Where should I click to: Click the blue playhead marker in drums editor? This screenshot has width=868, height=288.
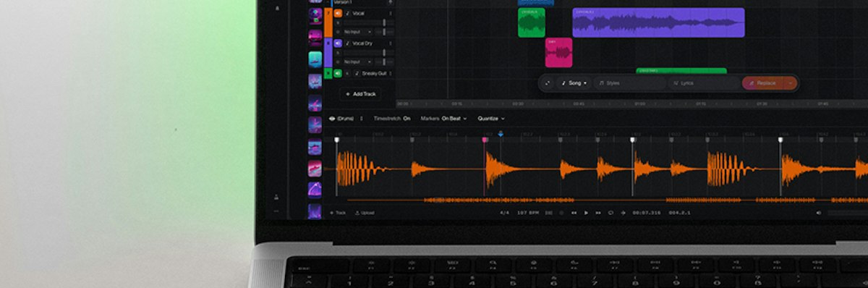point(501,134)
